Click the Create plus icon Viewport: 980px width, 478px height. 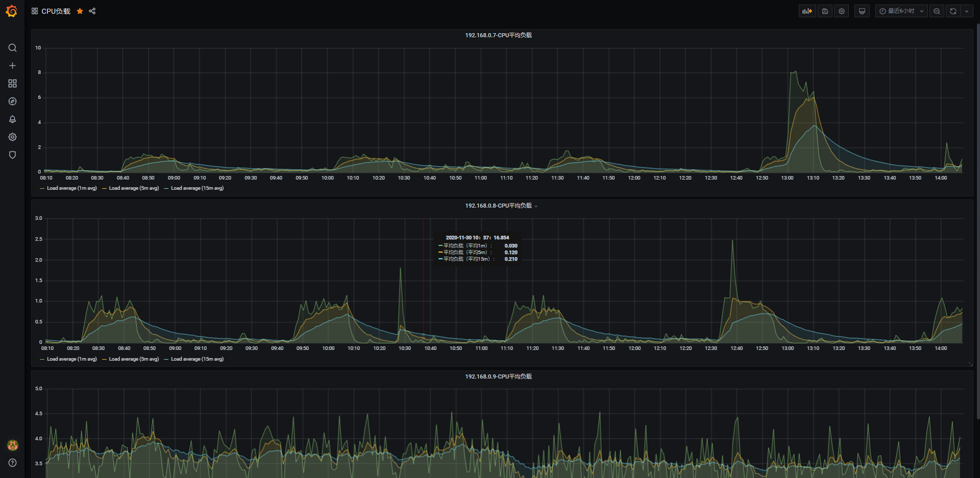click(x=12, y=66)
